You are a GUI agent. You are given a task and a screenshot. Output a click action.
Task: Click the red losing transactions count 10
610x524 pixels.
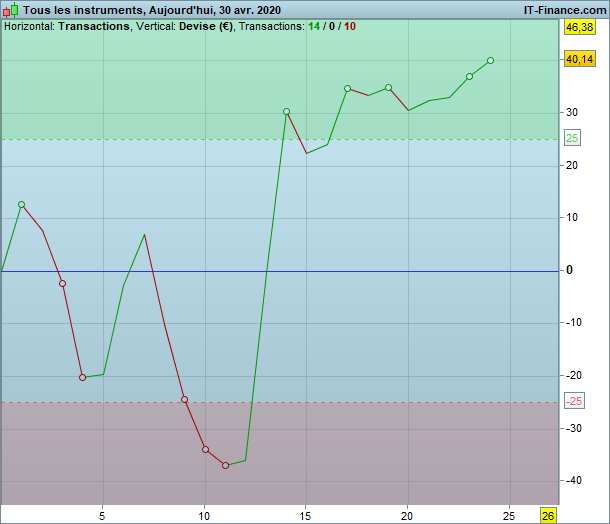pyautogui.click(x=350, y=26)
